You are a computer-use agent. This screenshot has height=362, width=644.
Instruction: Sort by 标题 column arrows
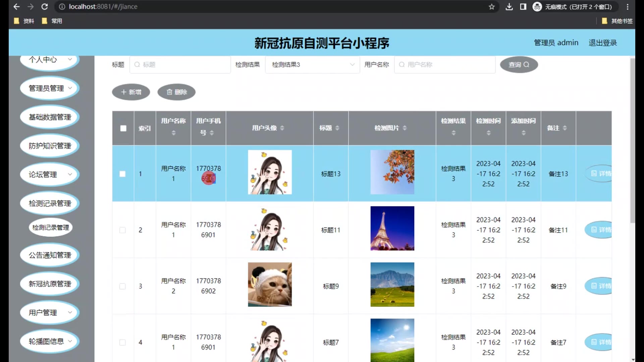click(337, 128)
